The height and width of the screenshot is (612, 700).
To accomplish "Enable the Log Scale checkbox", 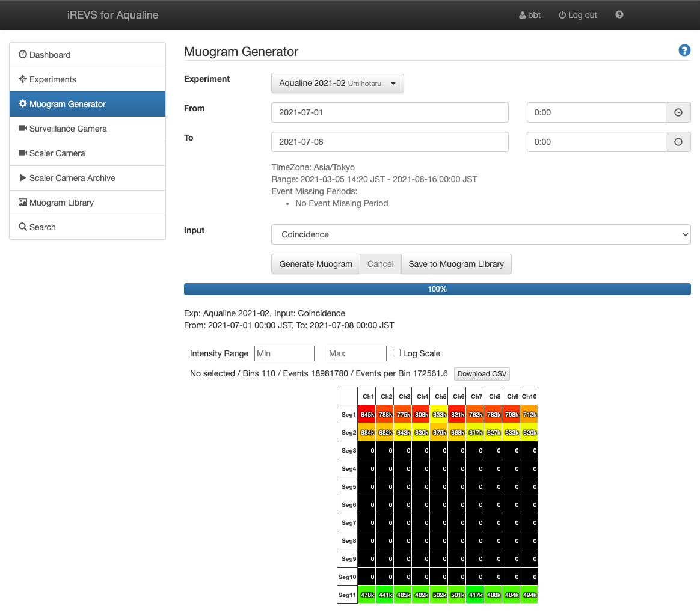I will click(x=397, y=353).
